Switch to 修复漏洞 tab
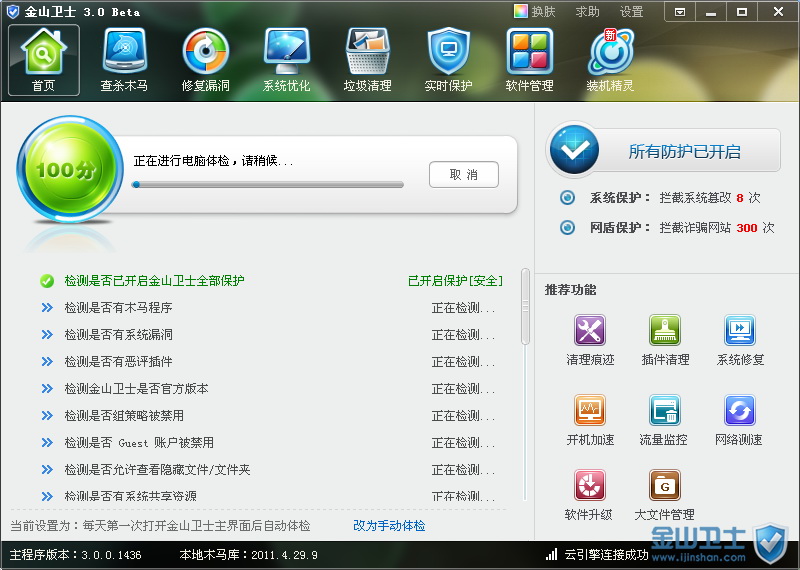Viewport: 800px width, 570px height. click(206, 60)
